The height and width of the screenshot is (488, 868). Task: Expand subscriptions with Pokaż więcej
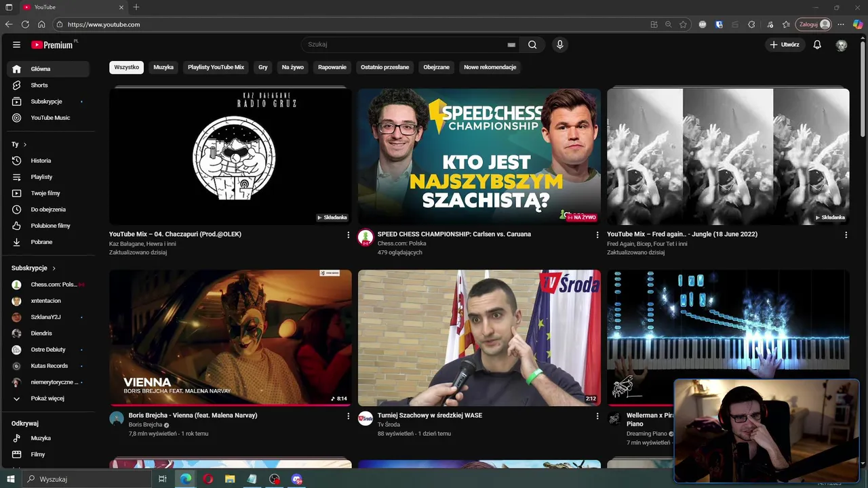[47, 399]
